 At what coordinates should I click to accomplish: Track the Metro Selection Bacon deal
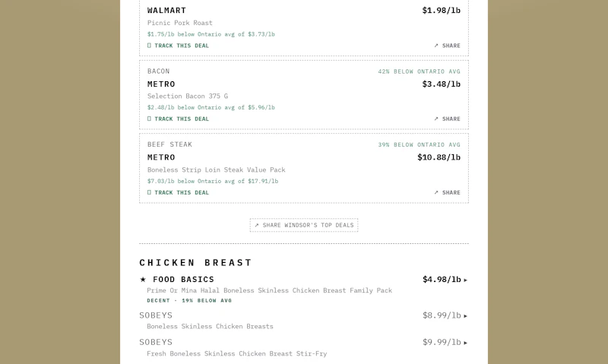(x=178, y=119)
